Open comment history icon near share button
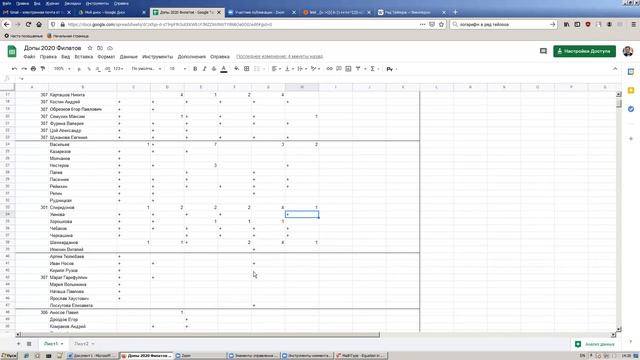The image size is (640, 360). (543, 51)
